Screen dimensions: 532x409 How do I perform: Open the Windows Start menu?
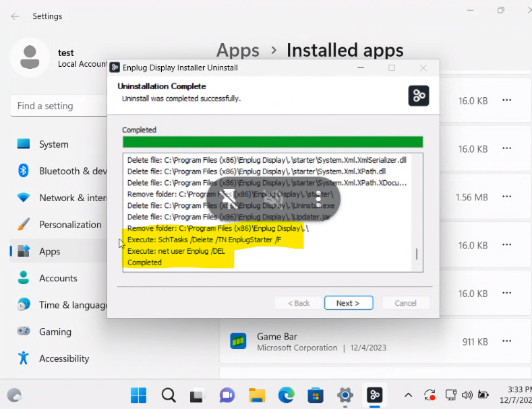coord(138,395)
